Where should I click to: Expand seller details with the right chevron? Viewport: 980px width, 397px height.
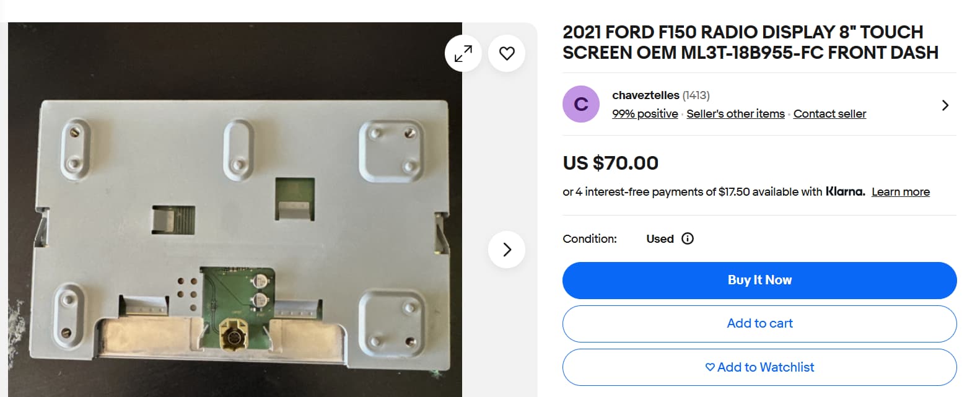pyautogui.click(x=945, y=105)
